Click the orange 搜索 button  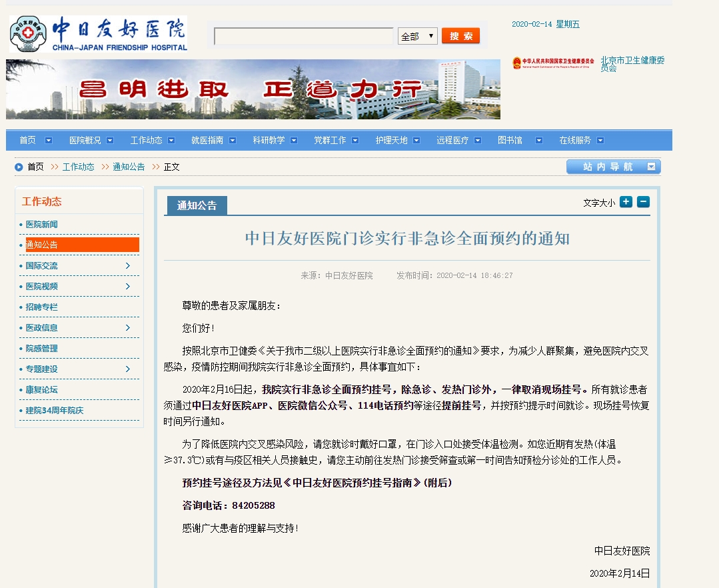click(x=461, y=36)
